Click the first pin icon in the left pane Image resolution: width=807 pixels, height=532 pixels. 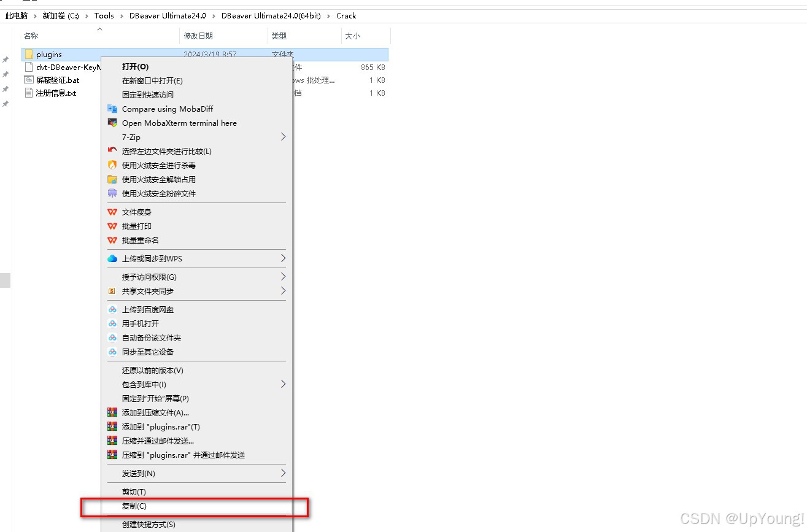click(6, 60)
